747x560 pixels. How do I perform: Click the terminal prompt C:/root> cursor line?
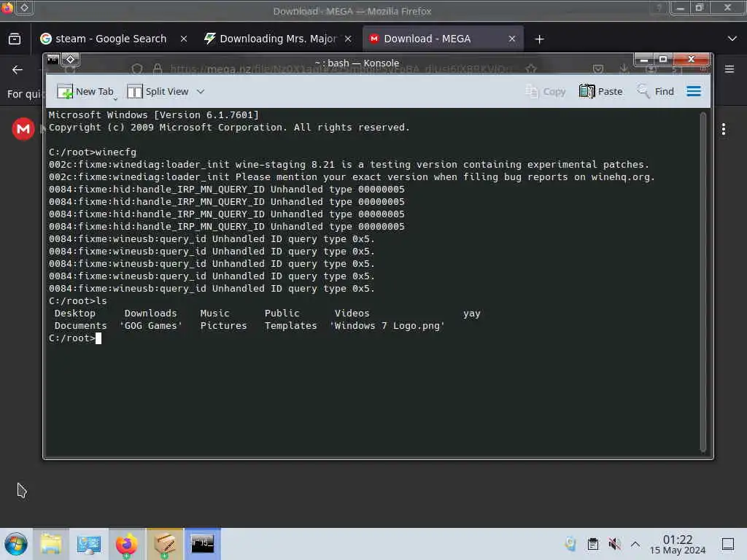coord(75,338)
